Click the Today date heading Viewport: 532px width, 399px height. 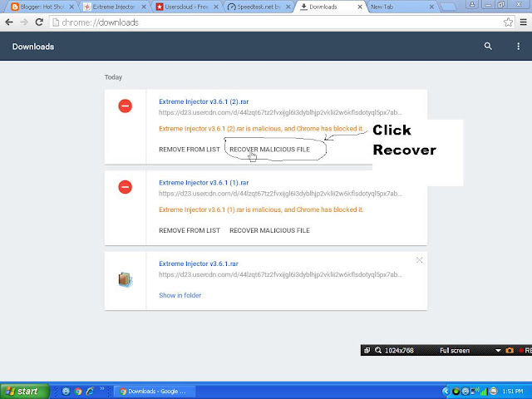coord(113,77)
